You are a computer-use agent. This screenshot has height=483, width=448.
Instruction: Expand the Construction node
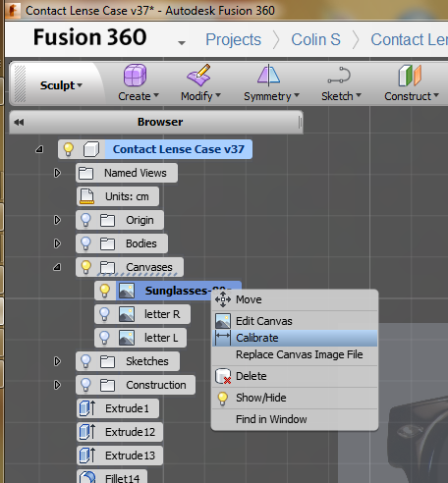click(x=57, y=385)
